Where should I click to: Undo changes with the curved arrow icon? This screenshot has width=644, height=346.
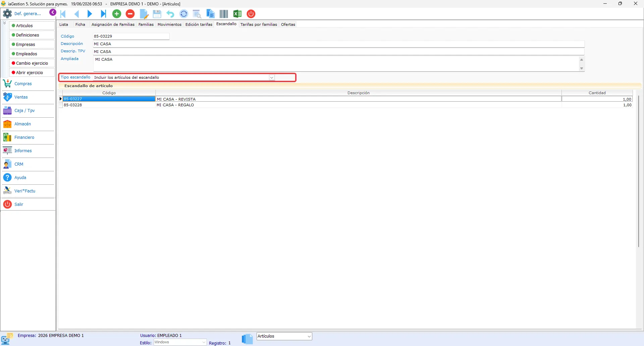170,14
